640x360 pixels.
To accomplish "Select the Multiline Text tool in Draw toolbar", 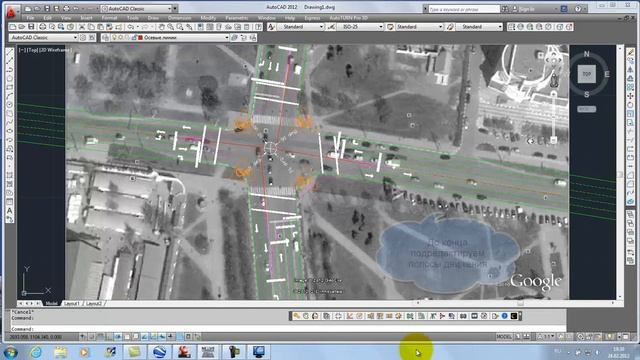I will coord(10,211).
